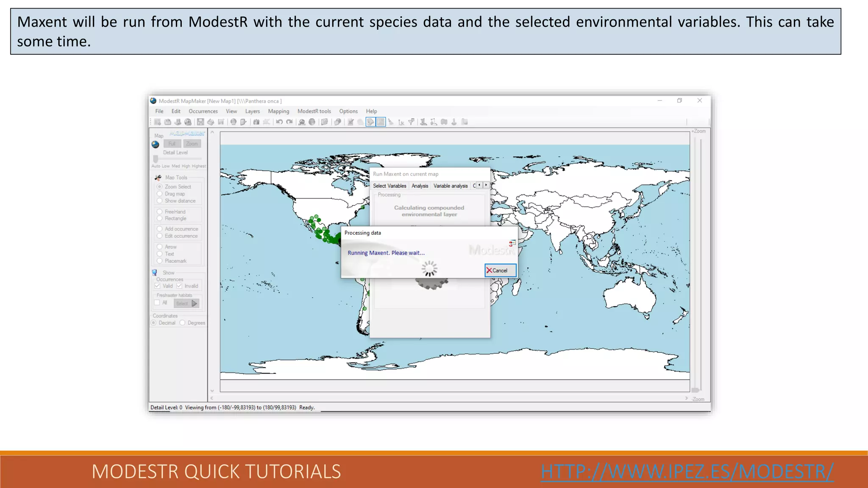Image resolution: width=868 pixels, height=488 pixels.
Task: Click the brush cleaning toolbar icon
Action: pyautogui.click(x=391, y=122)
